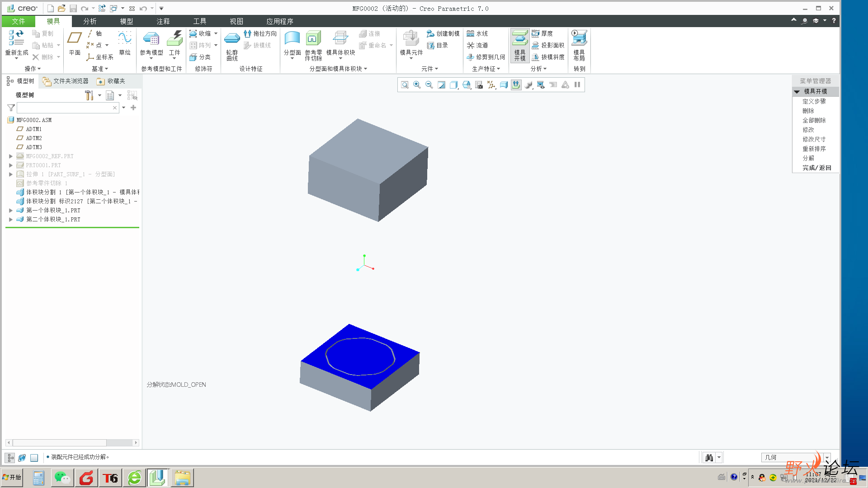Viewport: 868px width, 488px height.
Task: Collapse the 模具开模 menu header
Action: coord(797,92)
